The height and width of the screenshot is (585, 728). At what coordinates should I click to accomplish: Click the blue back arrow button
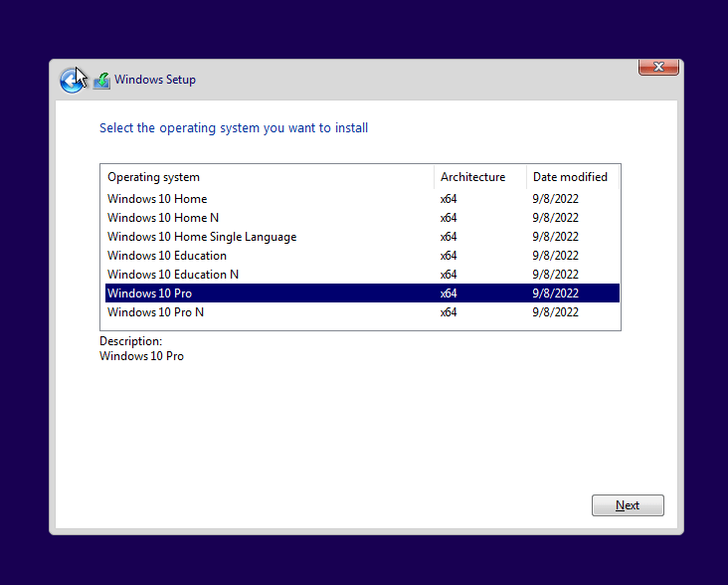pos(73,81)
